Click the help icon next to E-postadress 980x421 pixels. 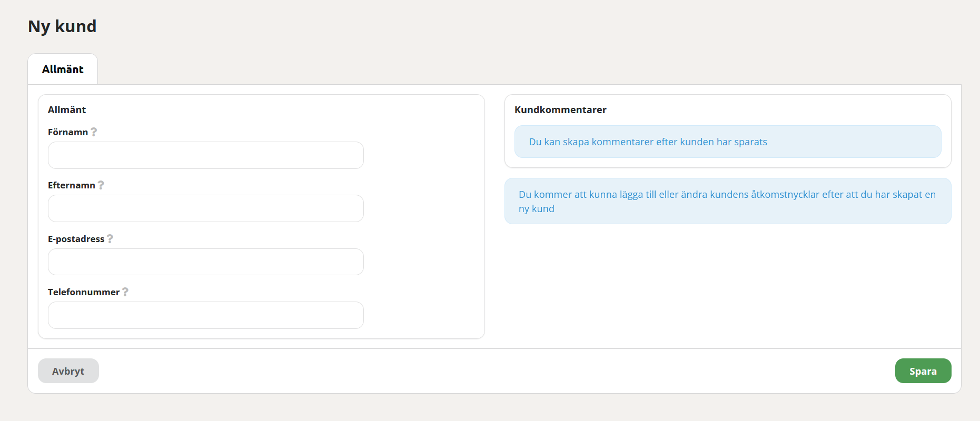[x=110, y=239]
